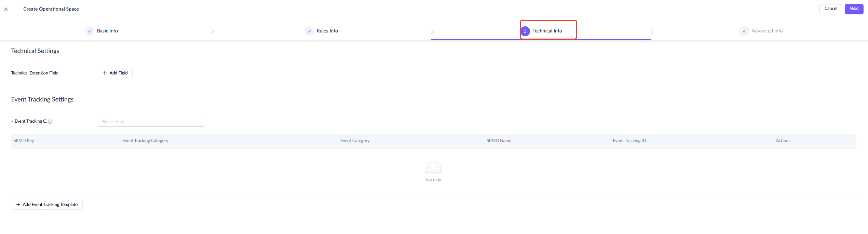The width and height of the screenshot is (868, 234).
Task: Click the Basic Info checkmark icon
Action: (90, 31)
